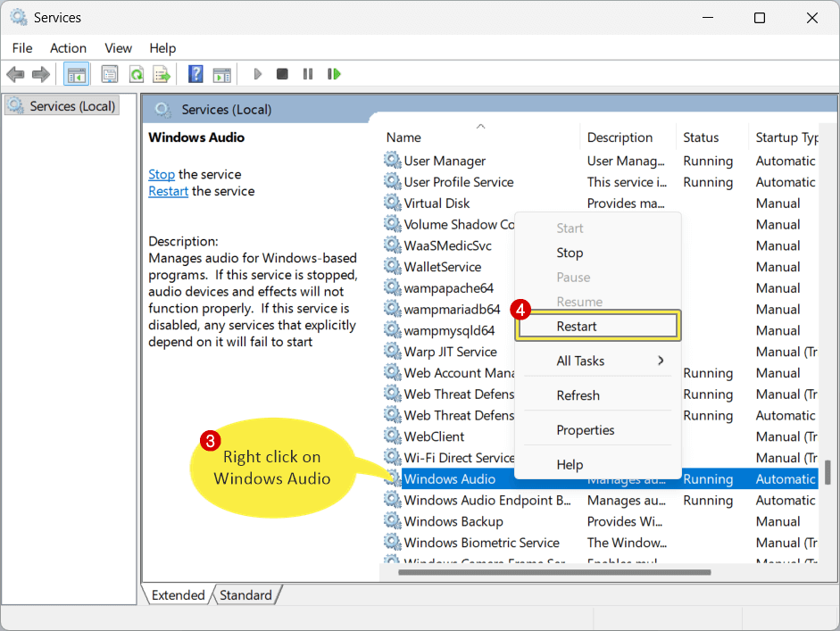Click the Forward arrow toolbar icon
The image size is (840, 631).
pos(41,74)
